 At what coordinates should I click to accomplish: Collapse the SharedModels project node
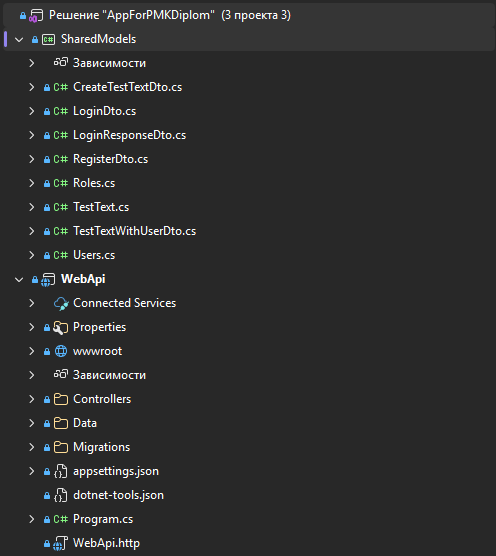click(19, 39)
